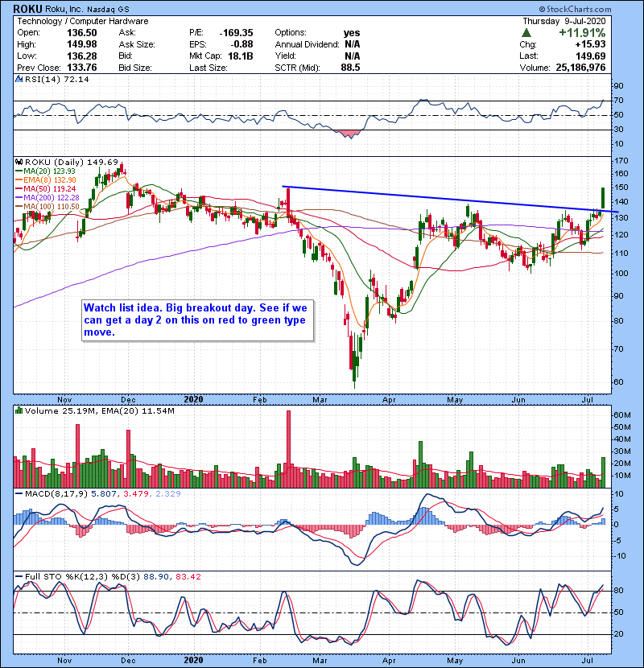Click the Volume value 25,186,976
Image resolution: width=644 pixels, height=668 pixels.
pyautogui.click(x=580, y=68)
